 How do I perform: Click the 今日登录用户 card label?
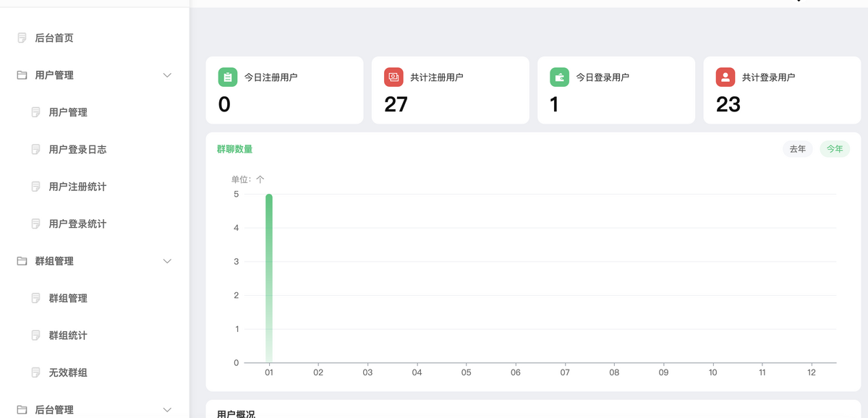603,77
